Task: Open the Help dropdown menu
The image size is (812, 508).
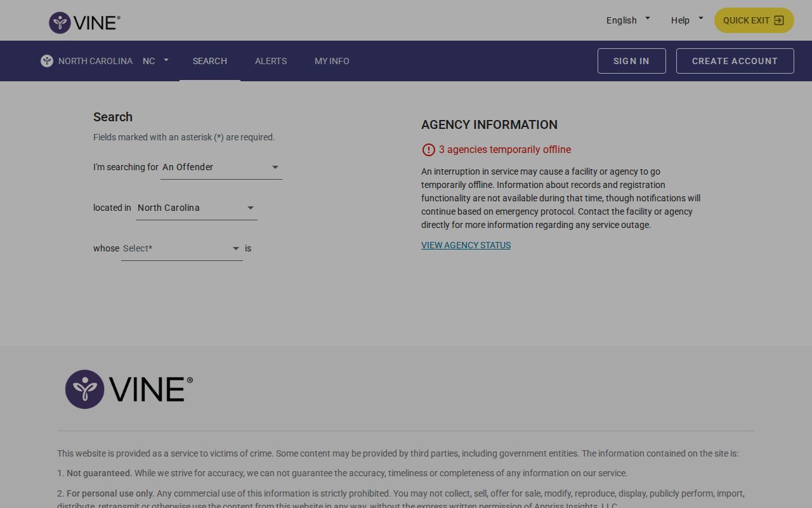Action: [x=687, y=20]
